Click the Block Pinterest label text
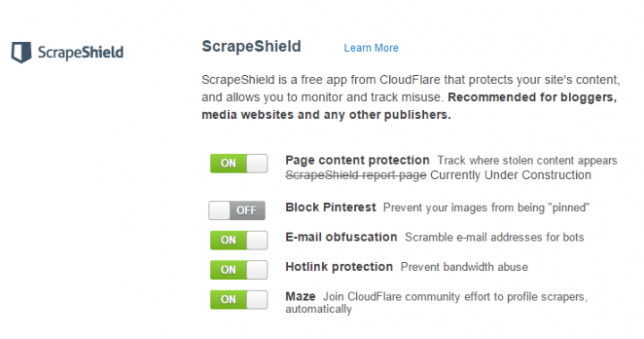The width and height of the screenshot is (644, 339). pyautogui.click(x=331, y=208)
